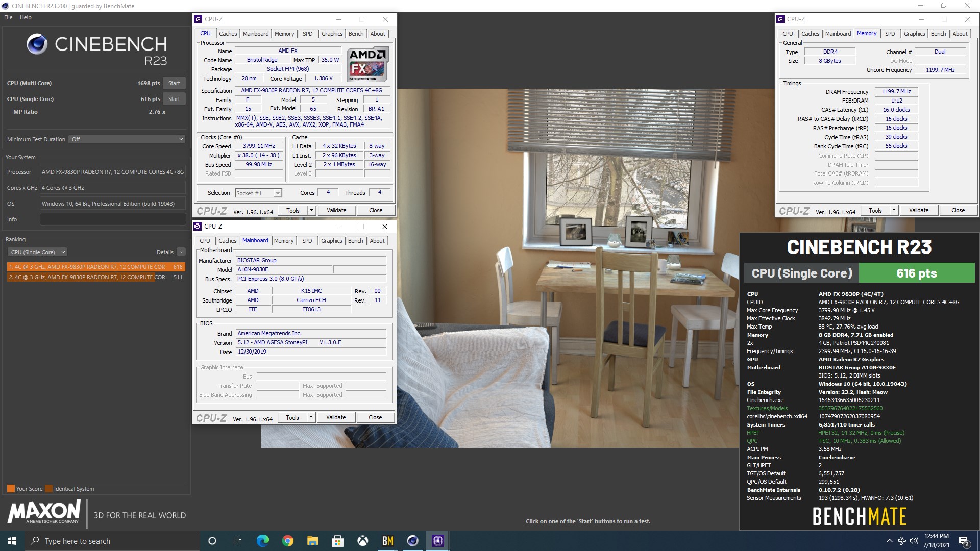
Task: Open SPD tab in Mainboard window
Action: (x=307, y=241)
